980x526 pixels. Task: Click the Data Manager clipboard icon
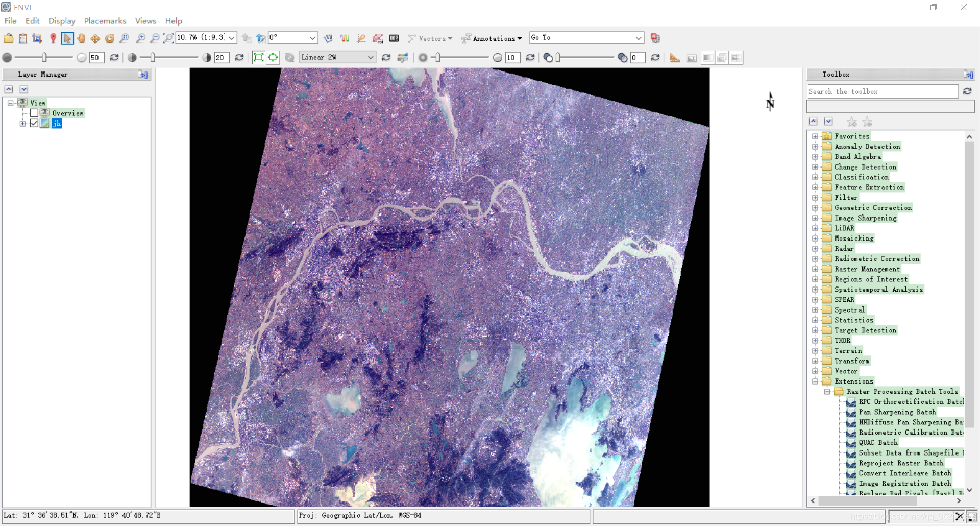tap(23, 38)
